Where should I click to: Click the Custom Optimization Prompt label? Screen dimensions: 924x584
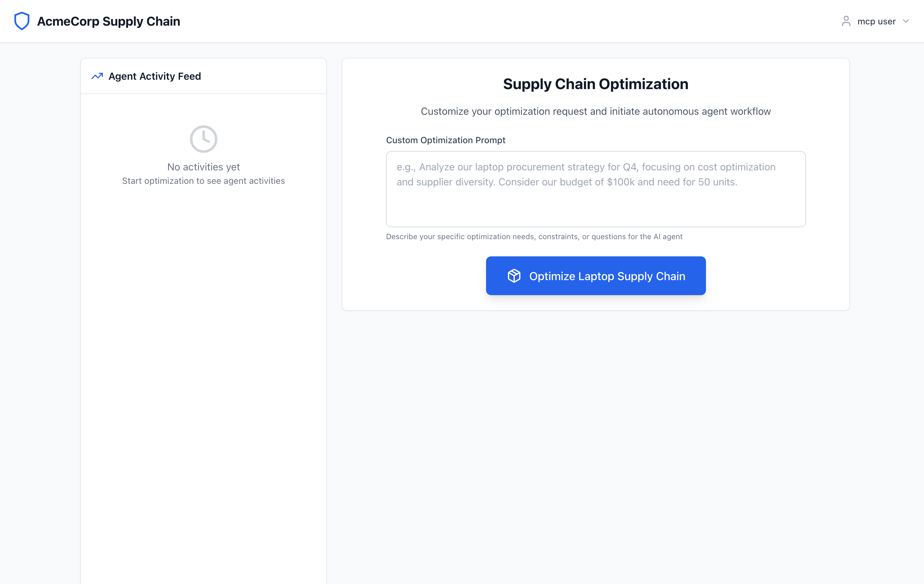tap(445, 140)
